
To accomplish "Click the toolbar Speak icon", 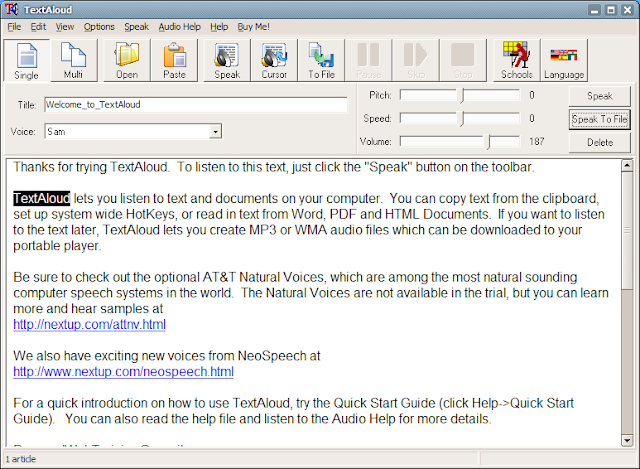I will [227, 60].
